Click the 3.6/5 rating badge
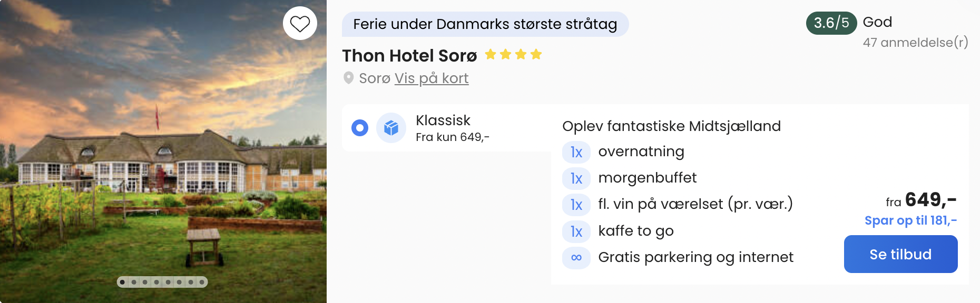 coord(831,23)
